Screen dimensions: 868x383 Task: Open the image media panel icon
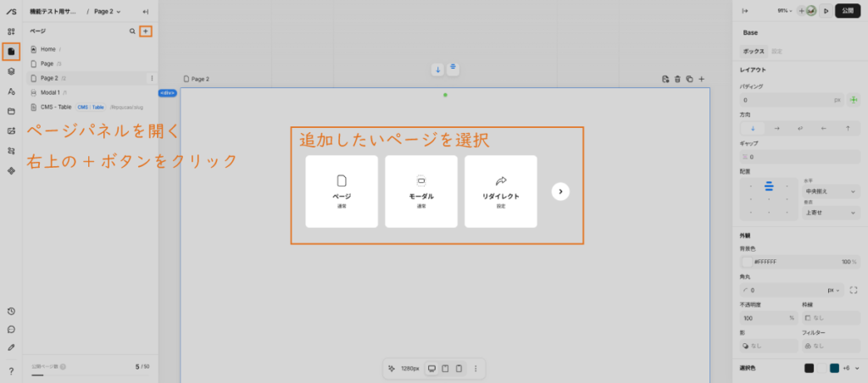coord(11,131)
